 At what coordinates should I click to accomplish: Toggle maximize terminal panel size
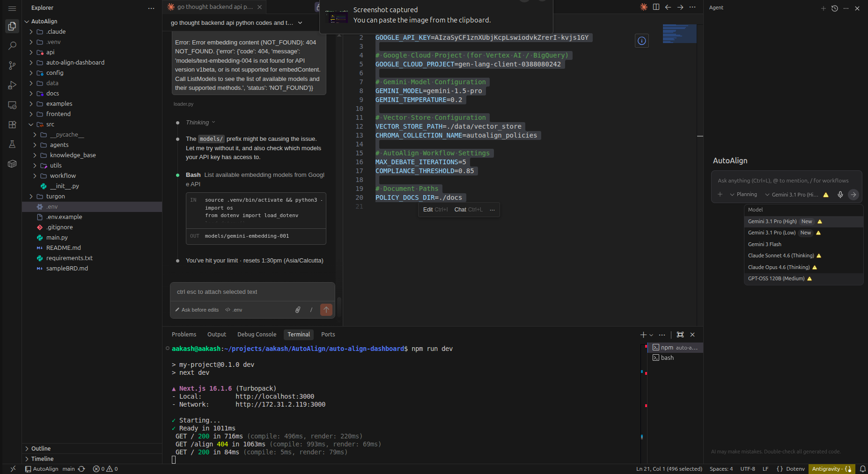[680, 335]
